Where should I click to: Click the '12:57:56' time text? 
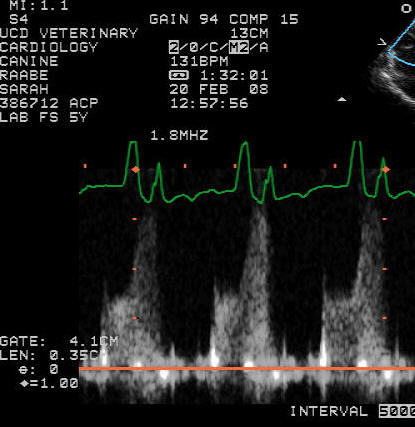point(209,103)
